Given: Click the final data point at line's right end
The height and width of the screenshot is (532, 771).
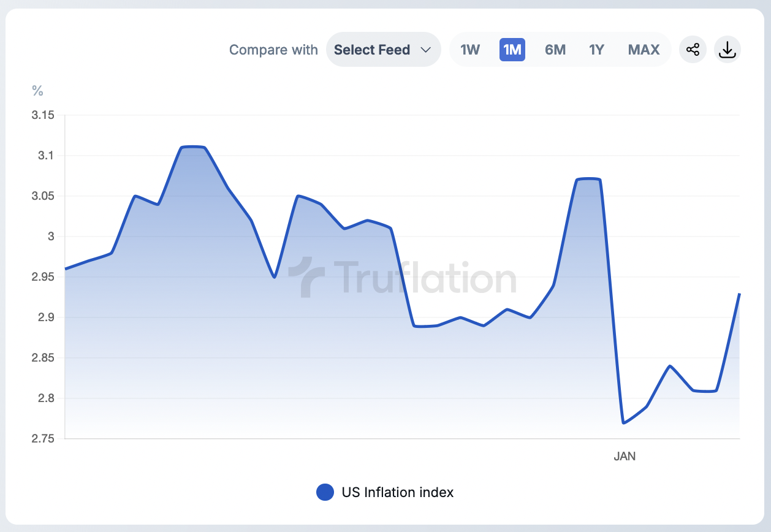Looking at the screenshot, I should 740,294.
